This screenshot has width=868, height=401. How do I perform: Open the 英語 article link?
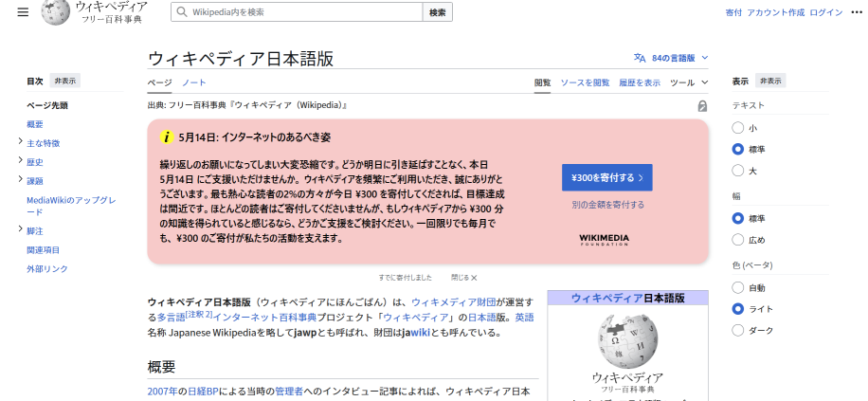coord(524,318)
